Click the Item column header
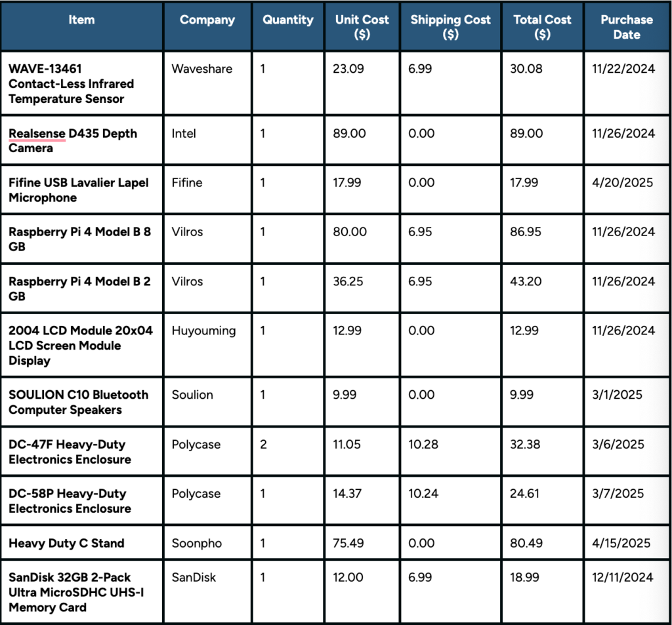672x625 pixels. coord(81,26)
